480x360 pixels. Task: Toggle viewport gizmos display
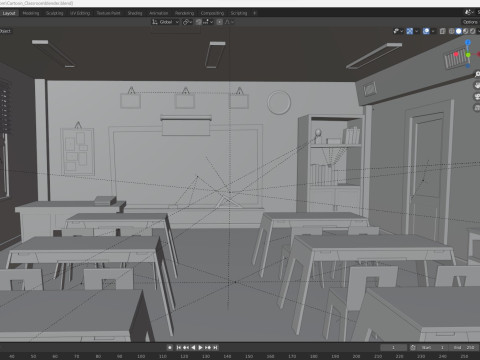[x=410, y=31]
